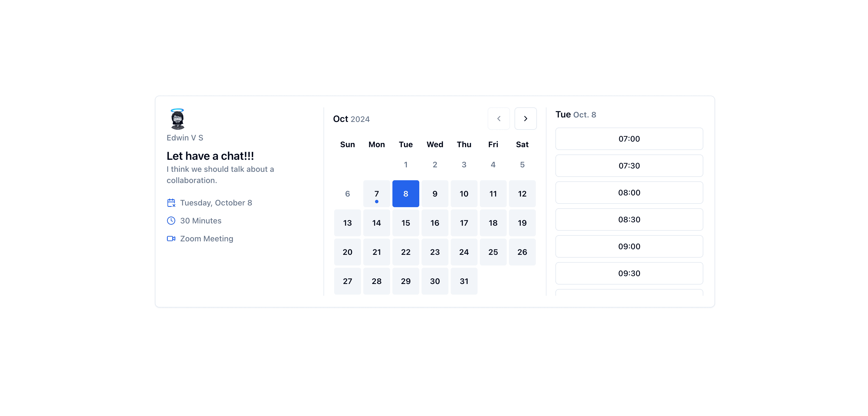Select October 7 on the calendar

pyautogui.click(x=376, y=193)
